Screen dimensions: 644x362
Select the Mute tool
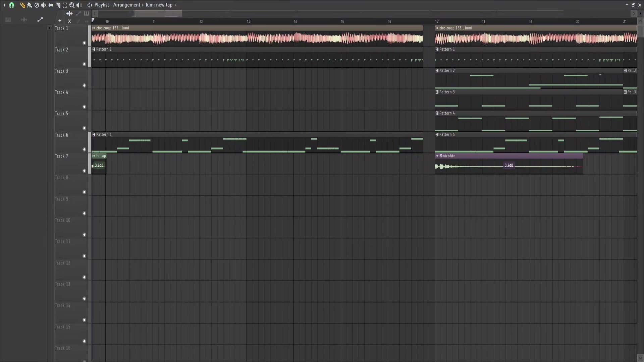pyautogui.click(x=44, y=5)
